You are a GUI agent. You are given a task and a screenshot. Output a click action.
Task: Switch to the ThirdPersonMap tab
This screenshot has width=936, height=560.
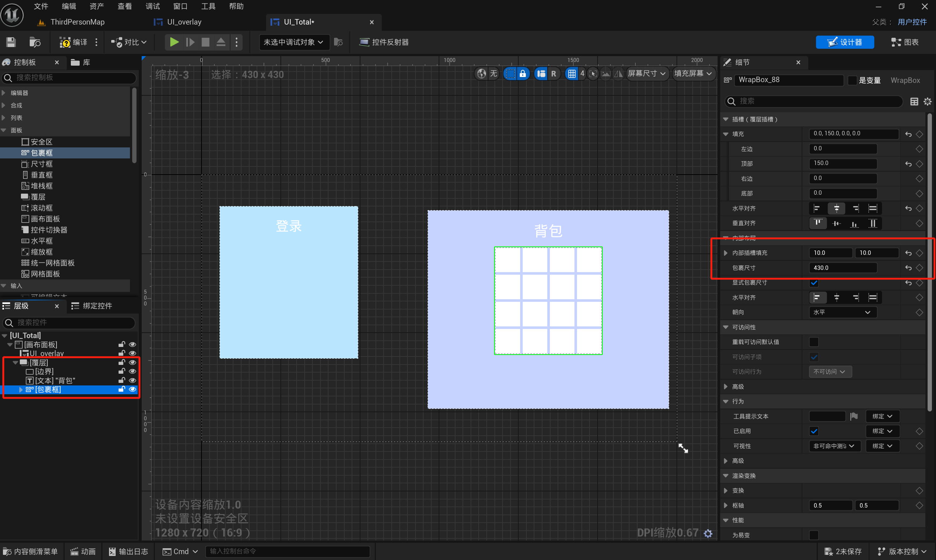tap(77, 22)
